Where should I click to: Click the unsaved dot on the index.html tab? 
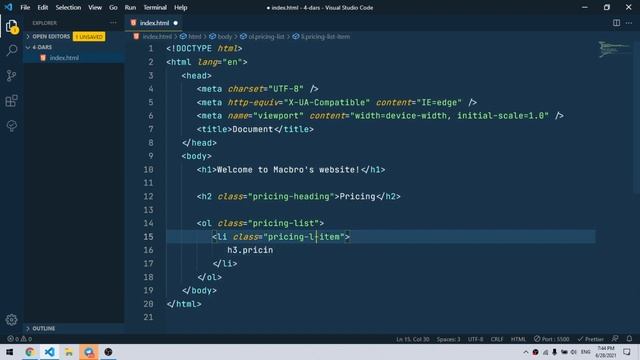click(x=176, y=23)
